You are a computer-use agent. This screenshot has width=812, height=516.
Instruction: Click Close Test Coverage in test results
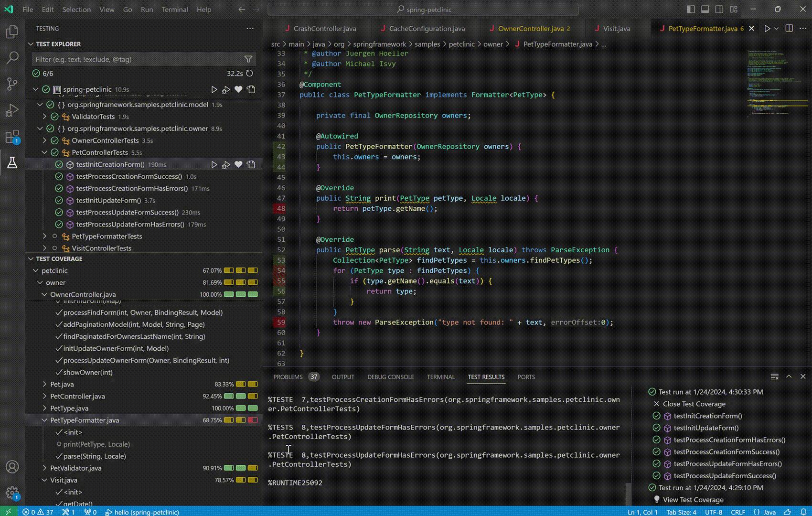pyautogui.click(x=694, y=404)
